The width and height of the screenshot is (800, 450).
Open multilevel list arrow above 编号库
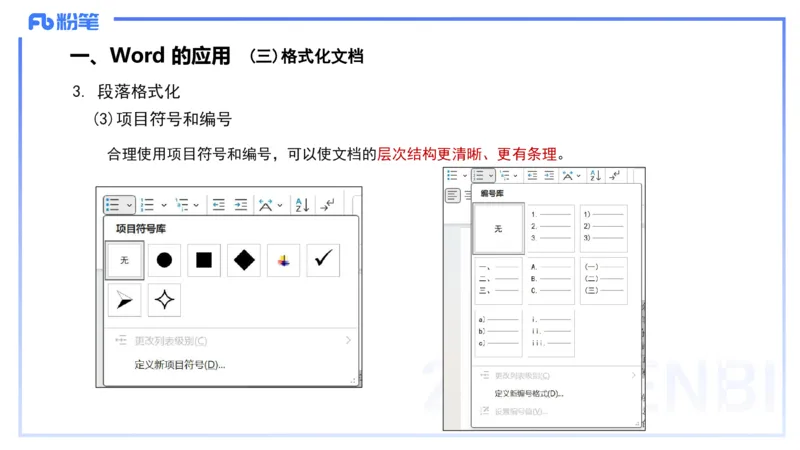click(x=515, y=176)
